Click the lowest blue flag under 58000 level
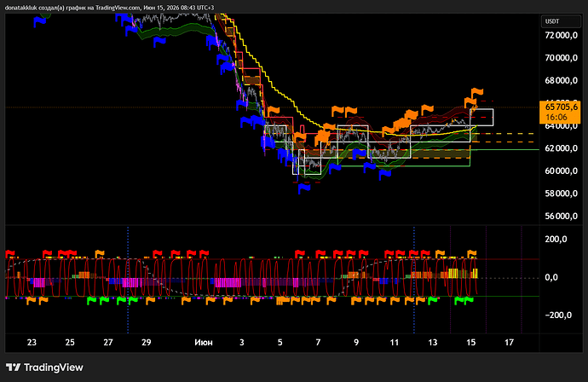 [x=303, y=188]
